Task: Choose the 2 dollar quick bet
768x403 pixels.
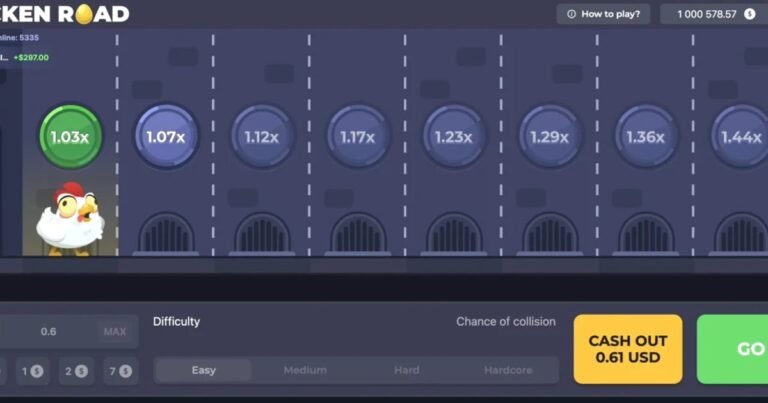Action: coord(73,371)
